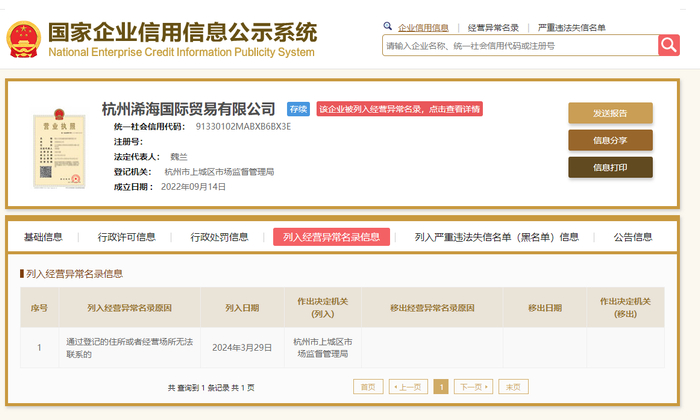700x420 pixels.
Task: Click the 信息分享 button
Action: [610, 140]
